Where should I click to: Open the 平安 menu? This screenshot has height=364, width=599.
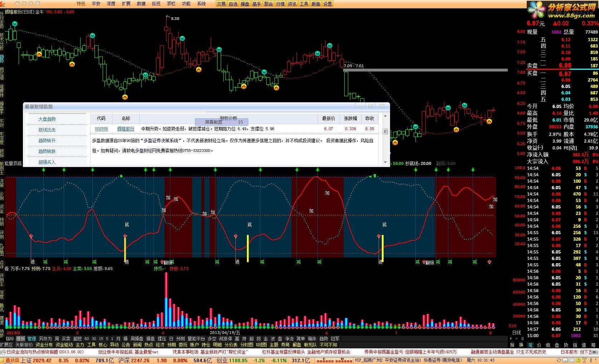[96, 4]
